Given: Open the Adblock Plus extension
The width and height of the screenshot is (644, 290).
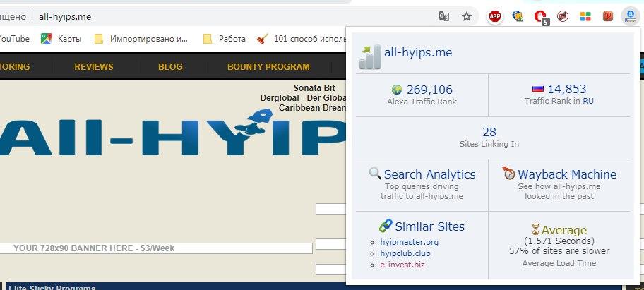Looking at the screenshot, I should (x=495, y=16).
